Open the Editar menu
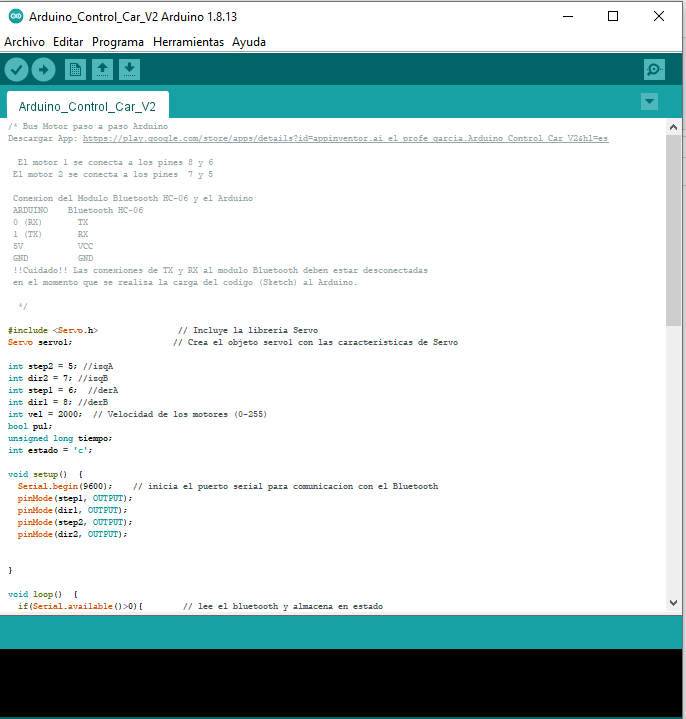Screen dimensions: 686x719 tap(68, 42)
